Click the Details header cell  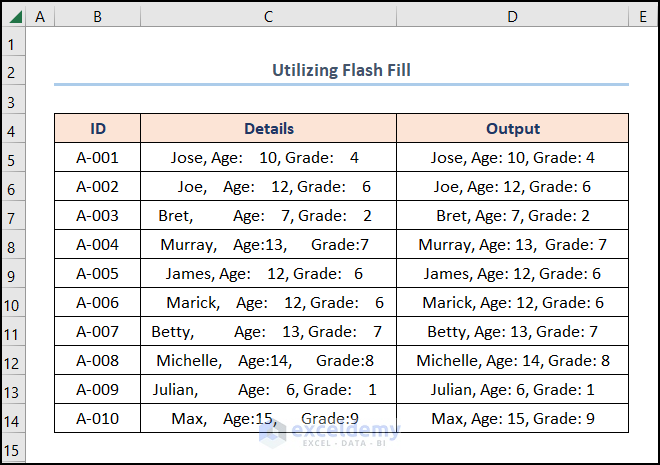[x=268, y=129]
